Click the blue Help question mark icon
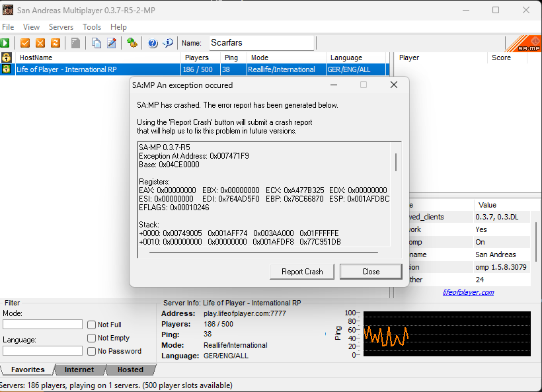This screenshot has height=392, width=542. (x=153, y=43)
